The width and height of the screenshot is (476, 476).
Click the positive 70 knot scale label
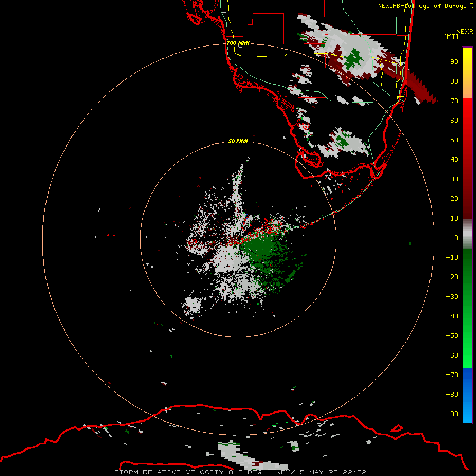(454, 101)
